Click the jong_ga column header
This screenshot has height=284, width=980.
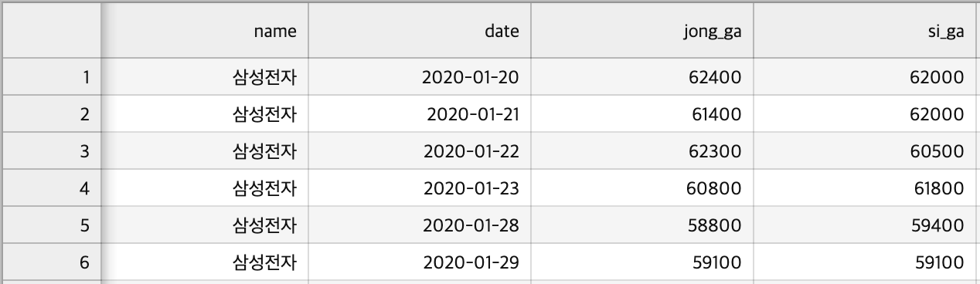(642, 31)
